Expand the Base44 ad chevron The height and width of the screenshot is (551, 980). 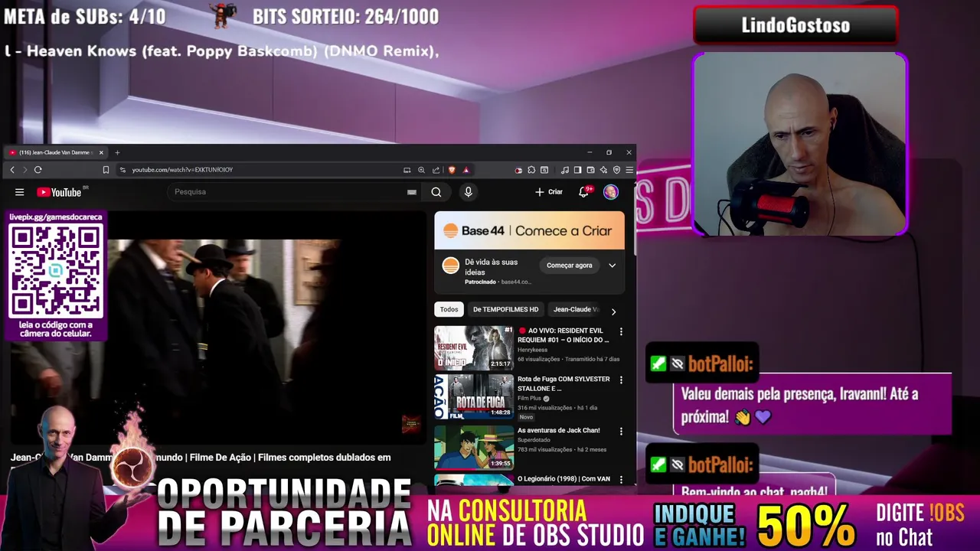pos(612,266)
